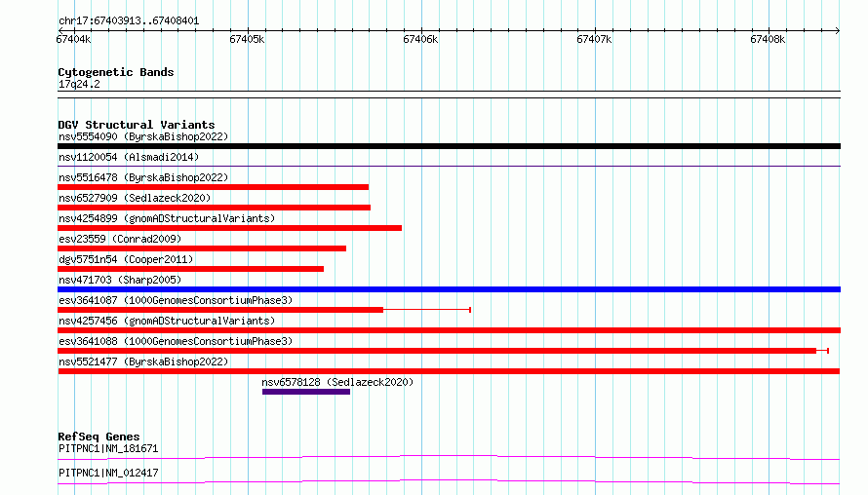868x495 pixels.
Task: Click the magenta intron line for NM_181671
Action: pos(449,457)
